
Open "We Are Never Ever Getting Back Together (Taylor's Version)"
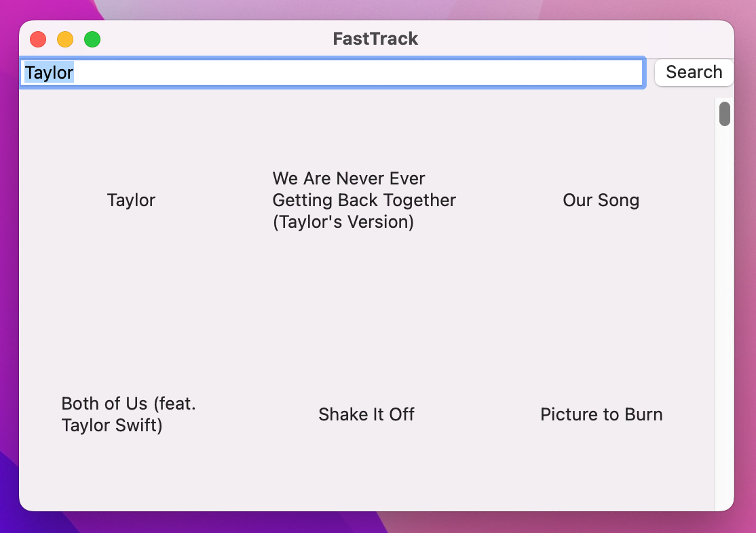point(364,200)
